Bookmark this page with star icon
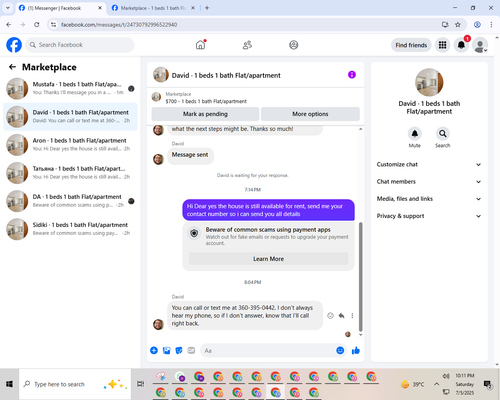 point(458,24)
